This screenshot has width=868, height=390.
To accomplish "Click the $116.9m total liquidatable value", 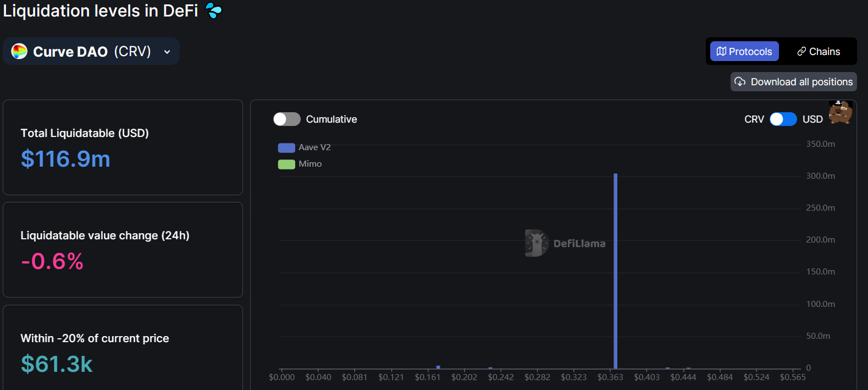I will click(x=65, y=159).
